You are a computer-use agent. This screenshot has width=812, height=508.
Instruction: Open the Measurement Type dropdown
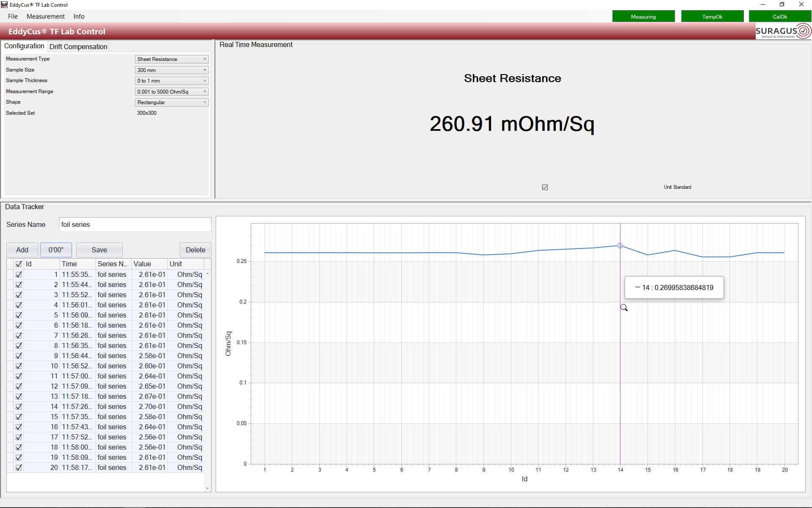pos(171,59)
